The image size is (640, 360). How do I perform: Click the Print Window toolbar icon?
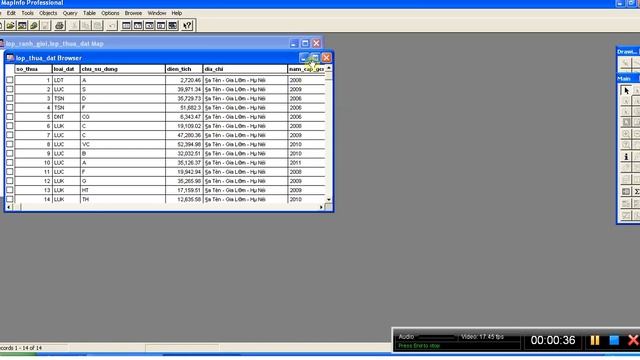coord(59,26)
